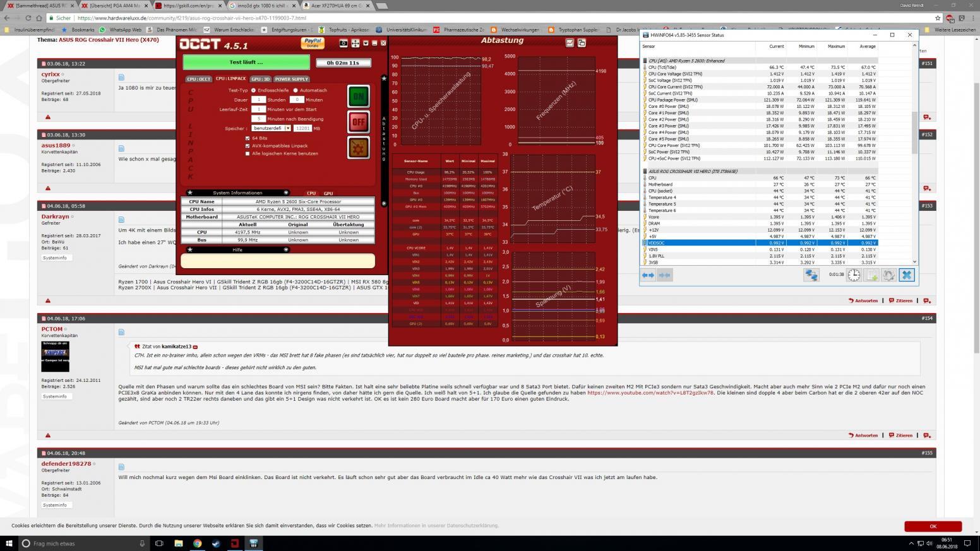980x551 pixels.
Task: Click Systeminfo button under PCTOM
Action: pos(55,396)
